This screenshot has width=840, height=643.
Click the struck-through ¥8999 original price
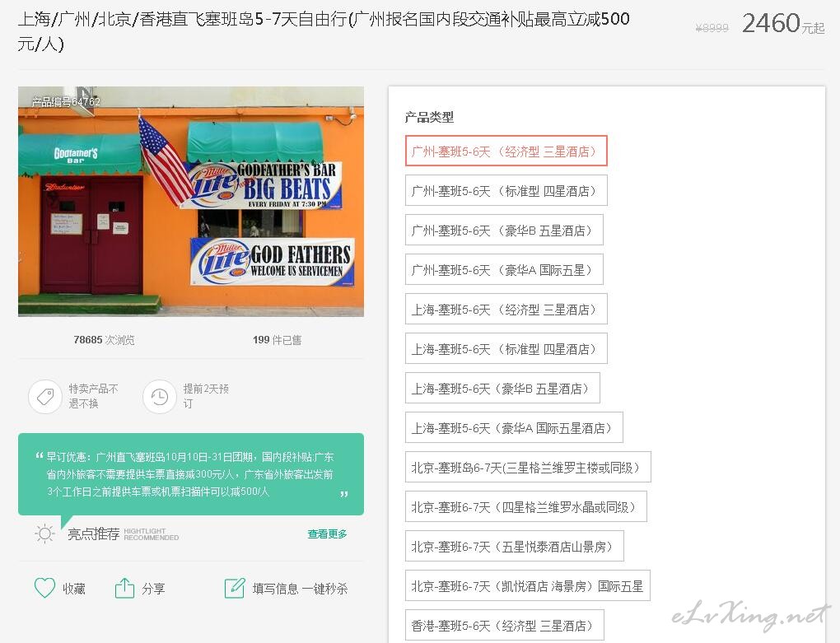pyautogui.click(x=712, y=28)
